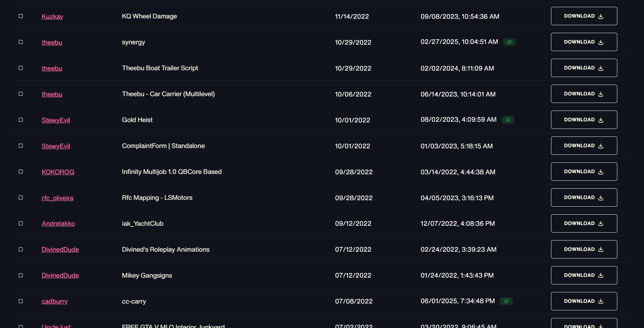Open DivinedDude link beside Mikey Gangsigns
644x328 pixels.
tap(60, 275)
